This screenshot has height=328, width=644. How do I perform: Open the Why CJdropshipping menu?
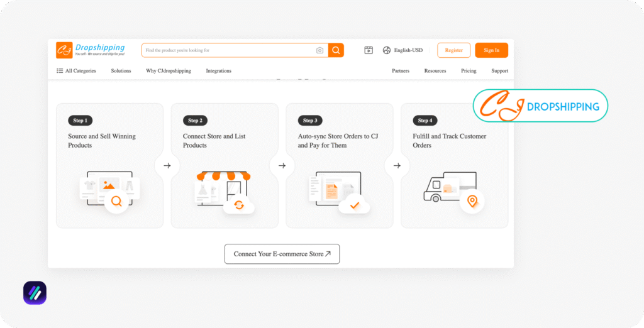tap(169, 71)
